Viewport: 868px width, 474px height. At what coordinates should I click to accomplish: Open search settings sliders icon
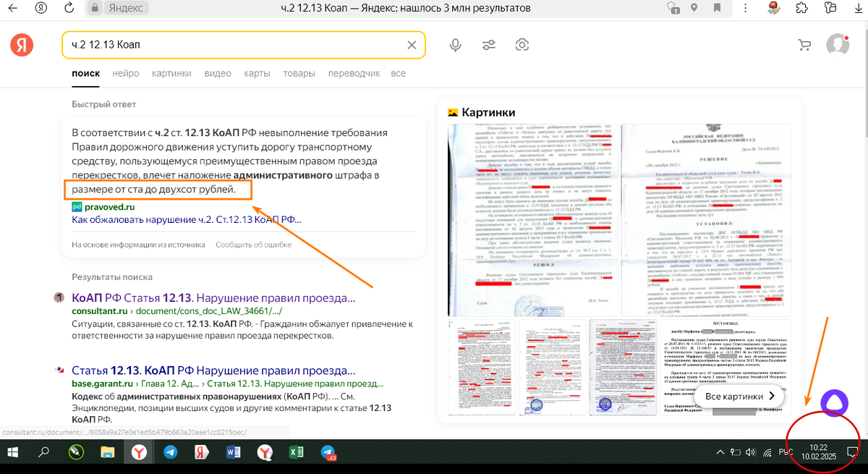tap(489, 45)
